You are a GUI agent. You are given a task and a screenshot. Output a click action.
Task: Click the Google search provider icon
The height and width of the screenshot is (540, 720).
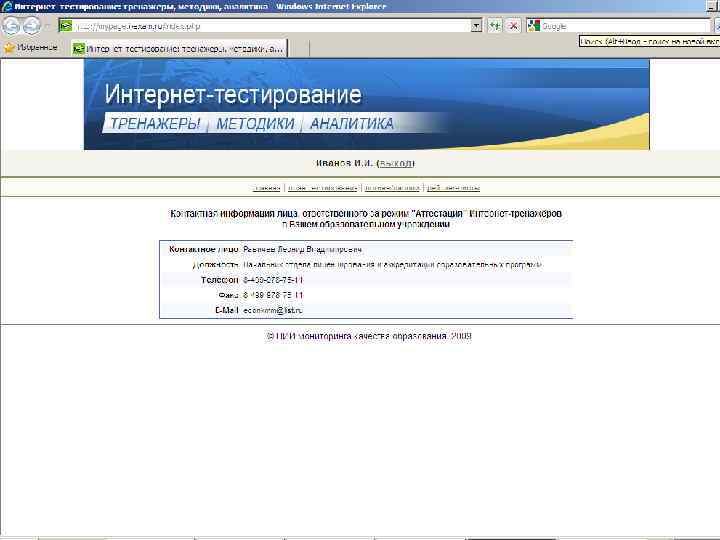tap(534, 26)
